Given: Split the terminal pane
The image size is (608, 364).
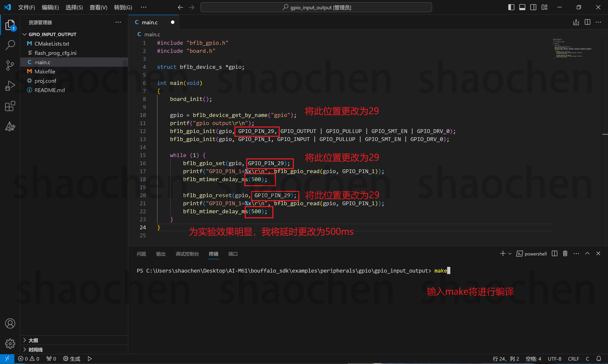Looking at the screenshot, I should click(555, 254).
